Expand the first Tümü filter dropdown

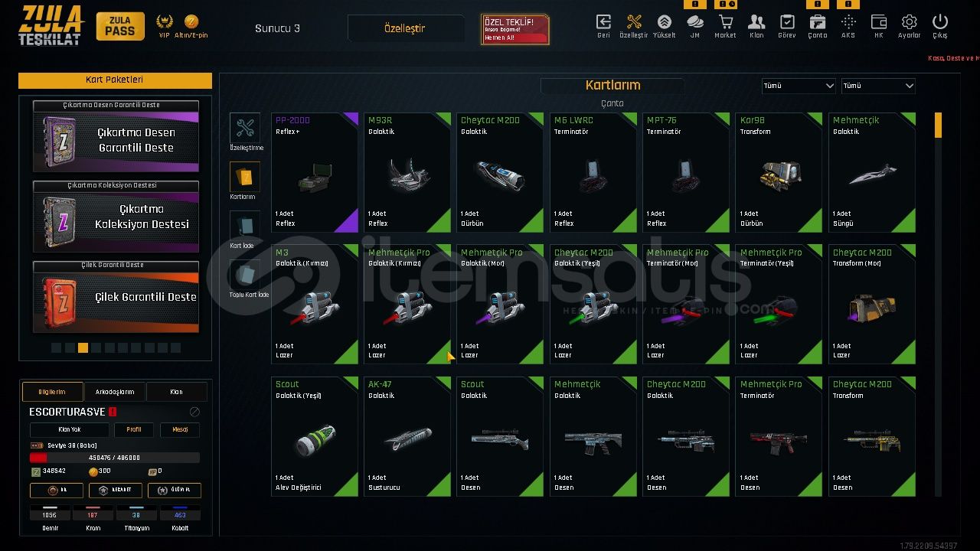(799, 86)
